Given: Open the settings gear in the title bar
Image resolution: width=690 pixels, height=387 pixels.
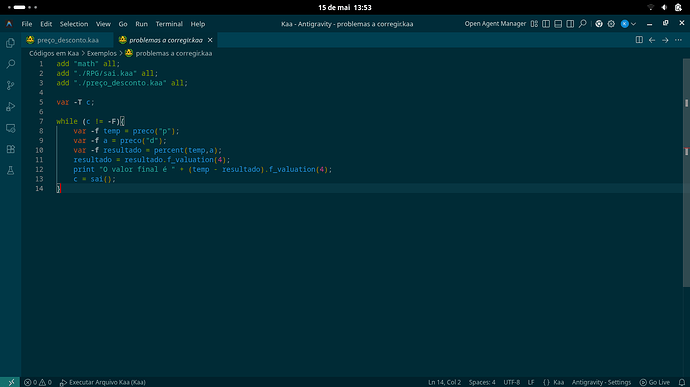Looking at the screenshot, I should click(x=611, y=24).
